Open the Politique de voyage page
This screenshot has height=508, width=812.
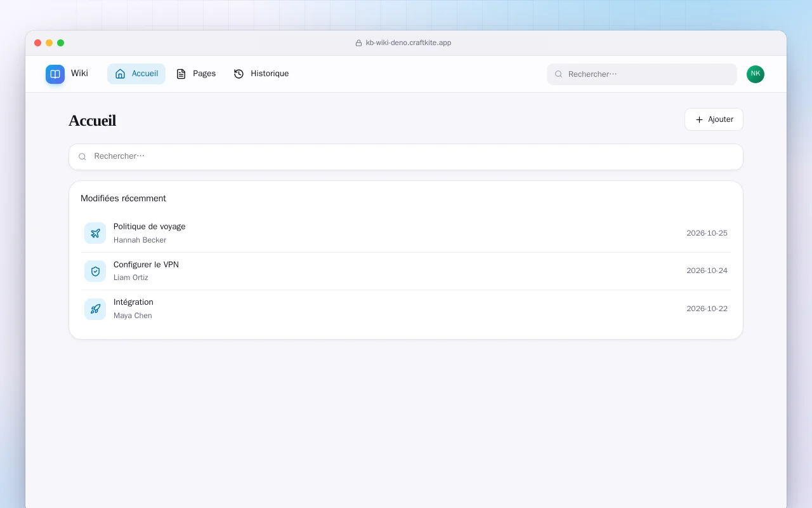[406, 233]
